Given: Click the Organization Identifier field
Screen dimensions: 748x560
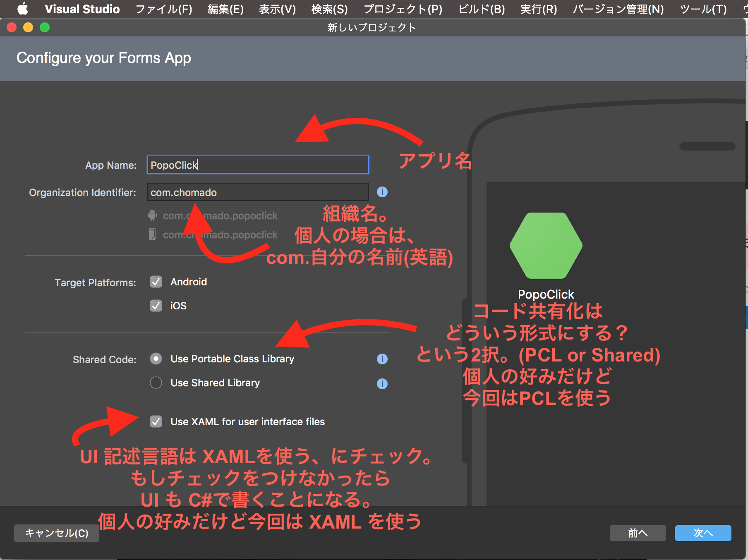Looking at the screenshot, I should 258,192.
